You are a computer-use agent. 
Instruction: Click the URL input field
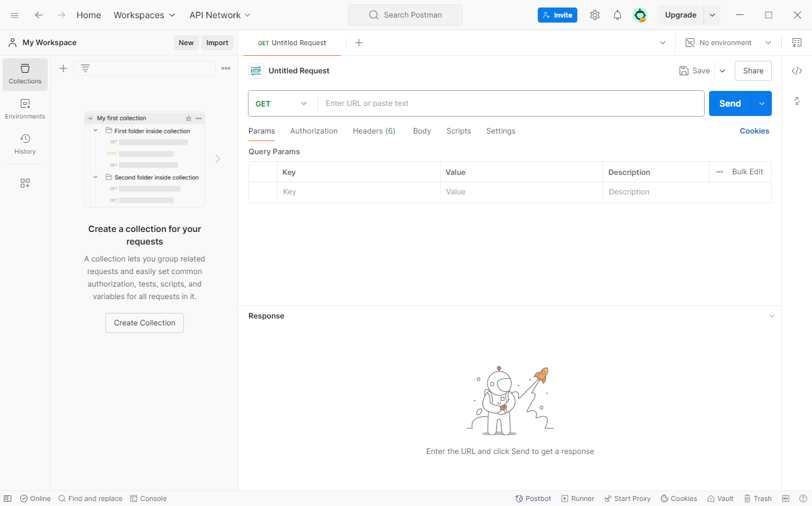(511, 103)
